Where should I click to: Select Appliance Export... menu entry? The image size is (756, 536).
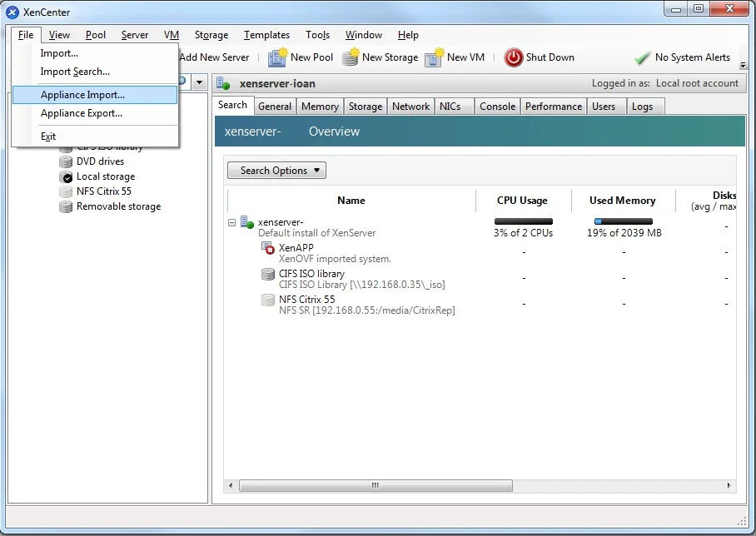[95, 113]
